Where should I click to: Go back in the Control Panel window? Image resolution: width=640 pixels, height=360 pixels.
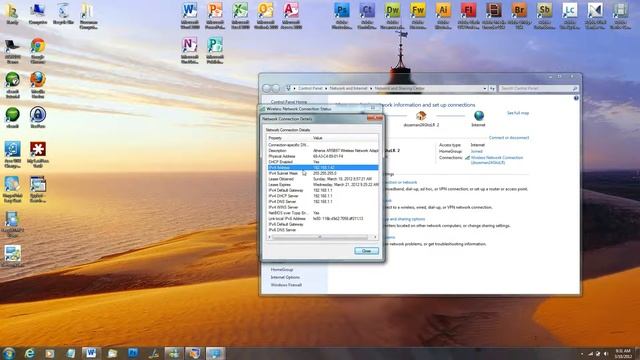[x=267, y=88]
